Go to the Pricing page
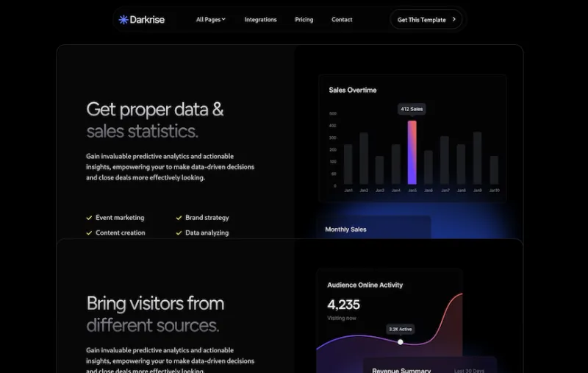This screenshot has height=373, width=588. point(304,20)
